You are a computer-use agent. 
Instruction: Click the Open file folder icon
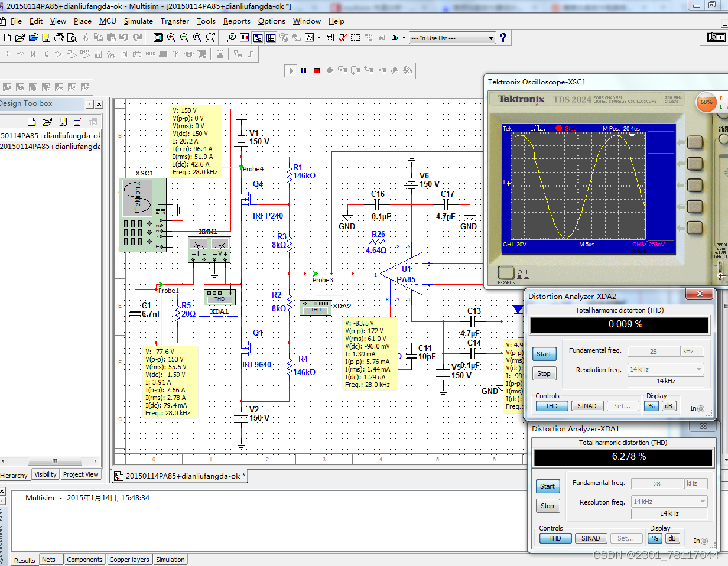coord(19,37)
